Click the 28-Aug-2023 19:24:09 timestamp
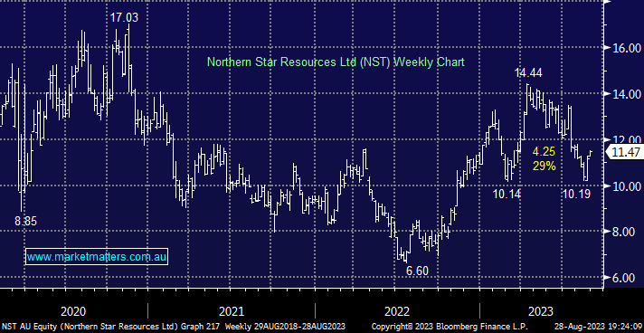The height and width of the screenshot is (333, 644). click(597, 328)
